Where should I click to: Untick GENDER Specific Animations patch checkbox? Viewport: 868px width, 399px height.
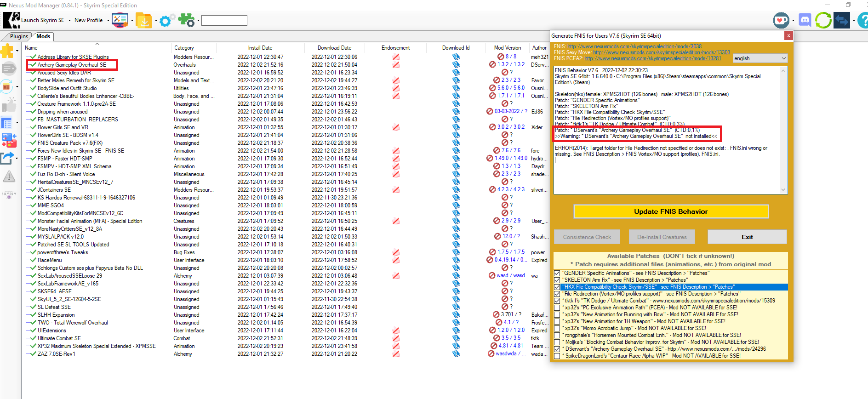click(x=557, y=273)
